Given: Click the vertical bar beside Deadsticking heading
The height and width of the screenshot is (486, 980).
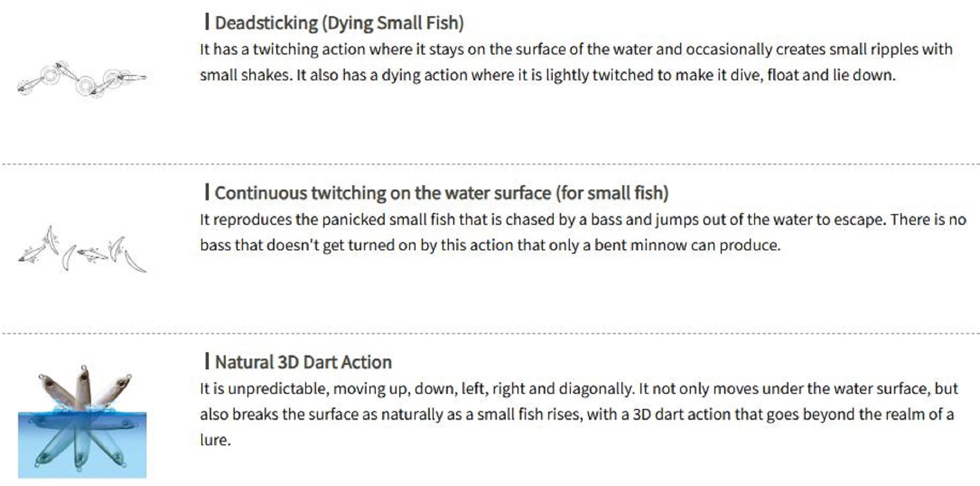Looking at the screenshot, I should click(207, 22).
